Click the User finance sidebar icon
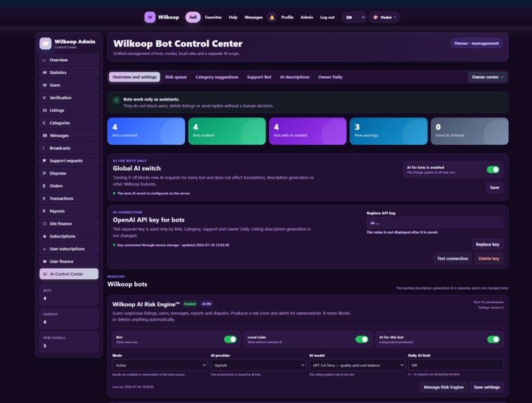 pyautogui.click(x=44, y=262)
